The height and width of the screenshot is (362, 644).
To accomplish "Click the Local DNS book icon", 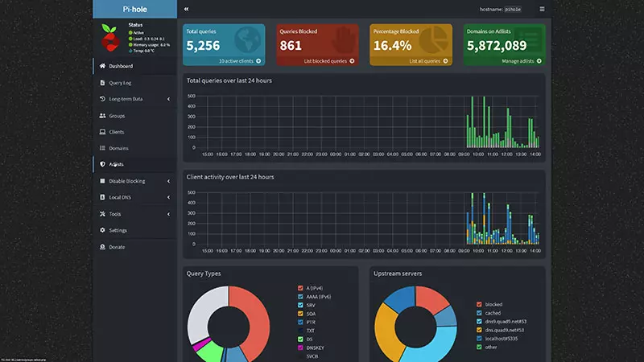I will [102, 197].
